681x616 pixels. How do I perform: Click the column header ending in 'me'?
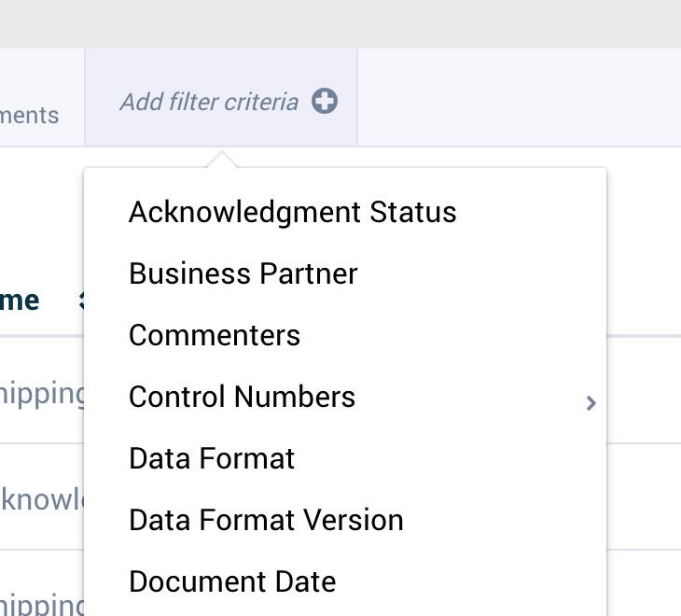tap(20, 301)
